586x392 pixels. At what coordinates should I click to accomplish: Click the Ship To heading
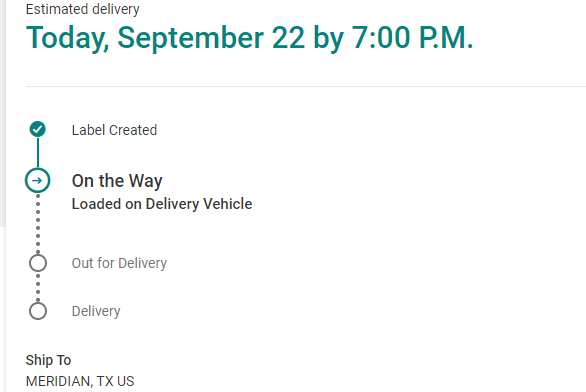pyautogui.click(x=48, y=360)
